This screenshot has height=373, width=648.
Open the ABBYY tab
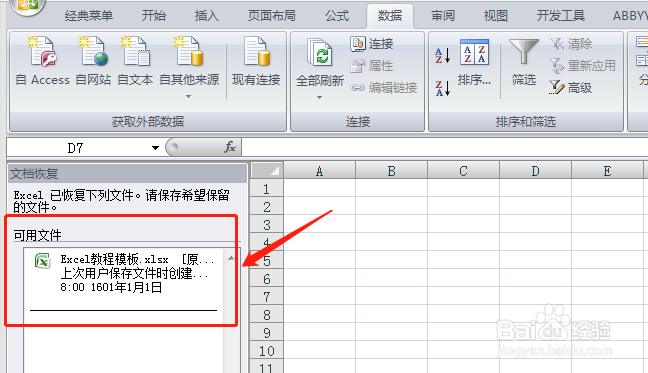(630, 16)
